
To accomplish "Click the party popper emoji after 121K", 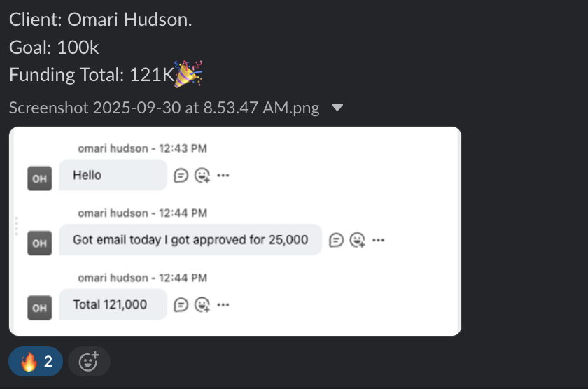I will 188,74.
